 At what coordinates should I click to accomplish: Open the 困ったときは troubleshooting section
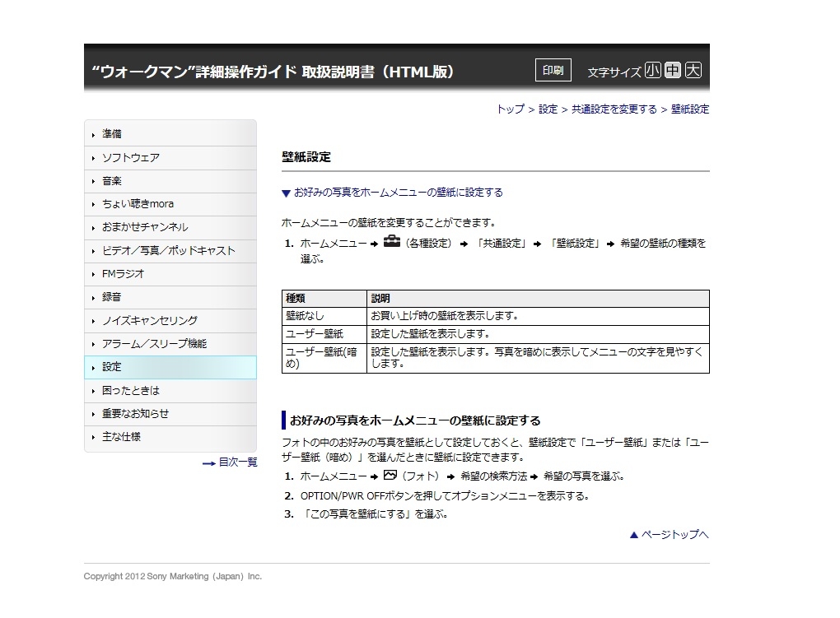coord(130,391)
